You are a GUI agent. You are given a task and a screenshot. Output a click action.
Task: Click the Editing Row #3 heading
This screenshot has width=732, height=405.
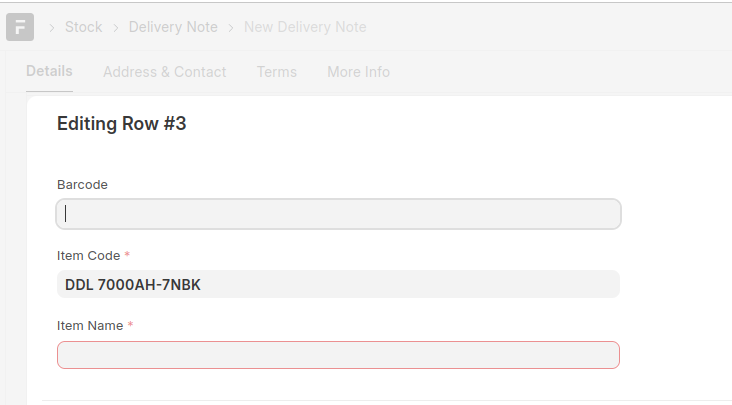click(121, 124)
